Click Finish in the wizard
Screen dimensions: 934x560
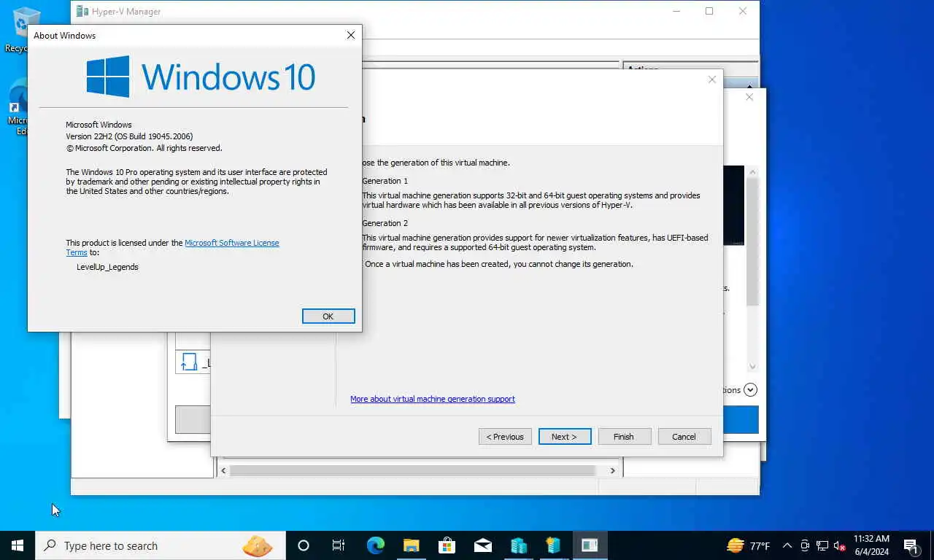click(x=624, y=436)
